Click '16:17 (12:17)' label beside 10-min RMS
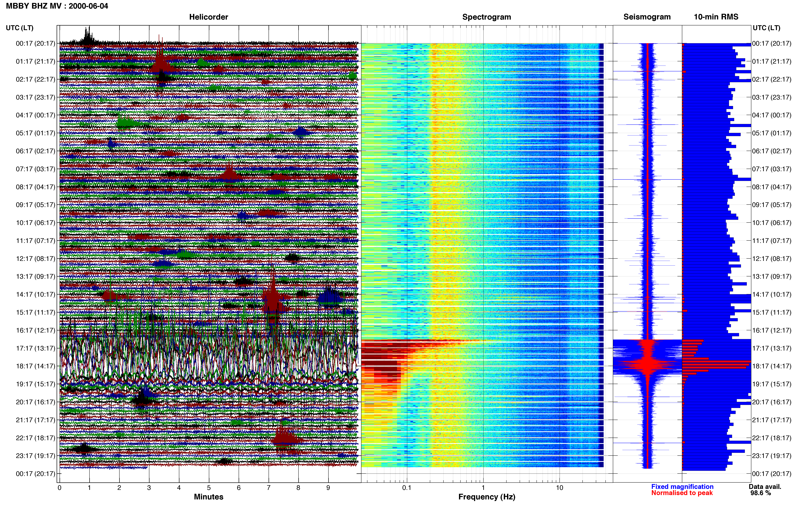The height and width of the screenshot is (508, 812). 772,330
